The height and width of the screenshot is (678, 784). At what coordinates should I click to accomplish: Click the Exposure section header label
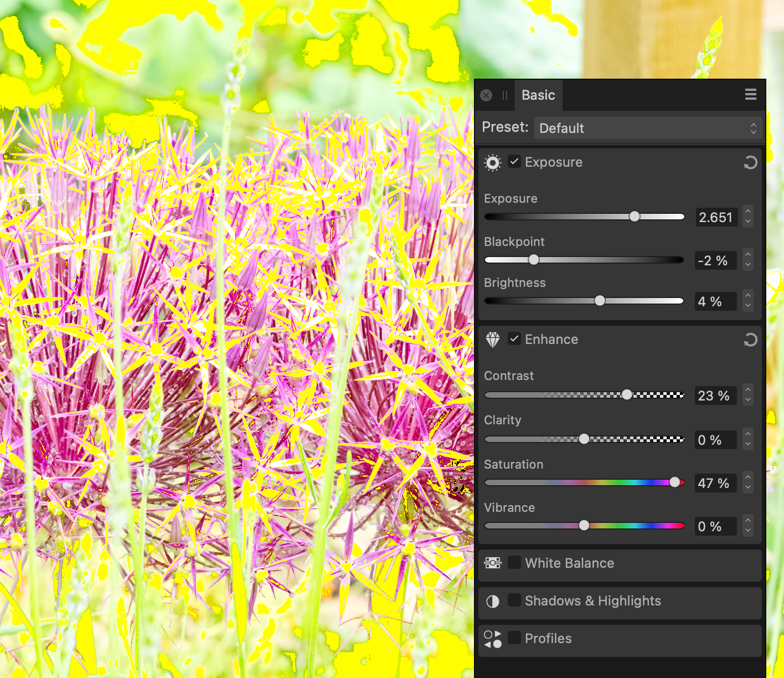[554, 162]
